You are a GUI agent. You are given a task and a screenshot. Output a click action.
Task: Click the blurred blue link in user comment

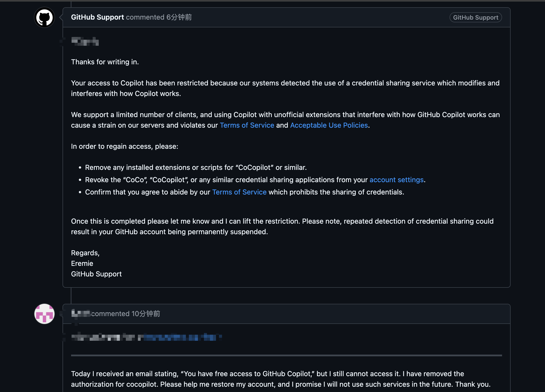(x=180, y=337)
